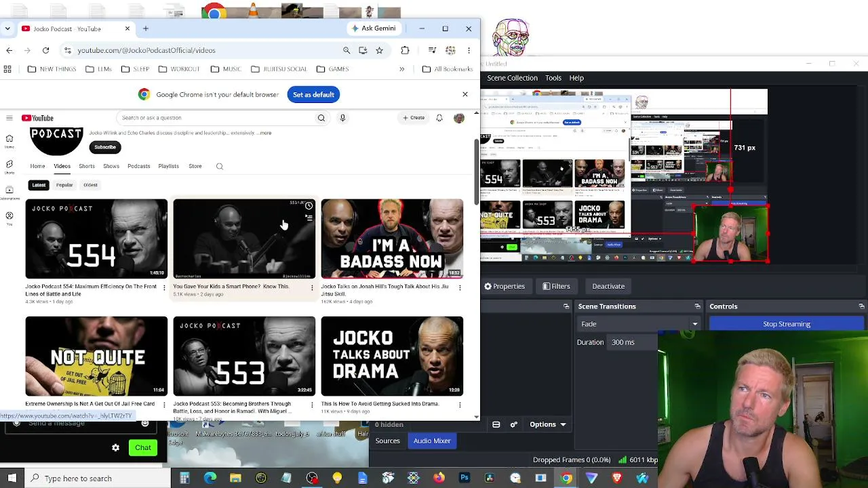Open the Jocko Podcast 553 video thumbnail

click(244, 356)
